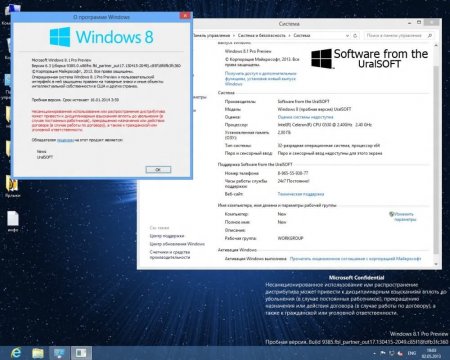Open Action Center flag in tray
Viewport: 450px width, 360px height.
coord(383,353)
